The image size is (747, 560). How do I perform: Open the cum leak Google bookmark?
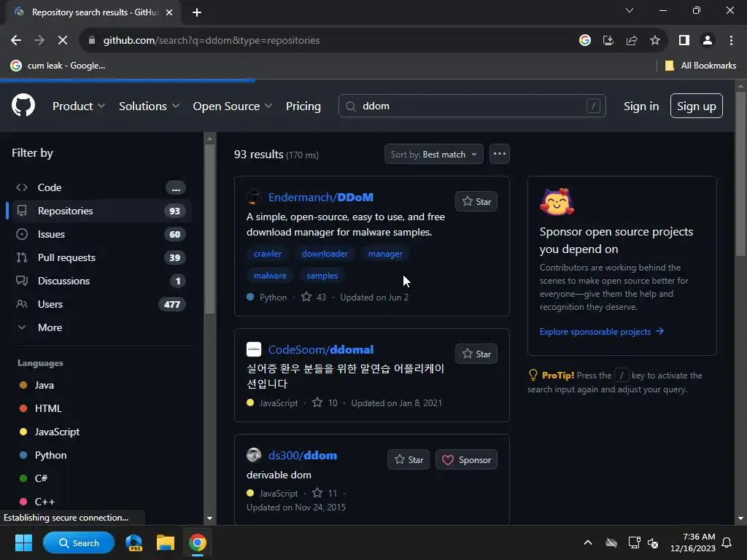click(58, 66)
